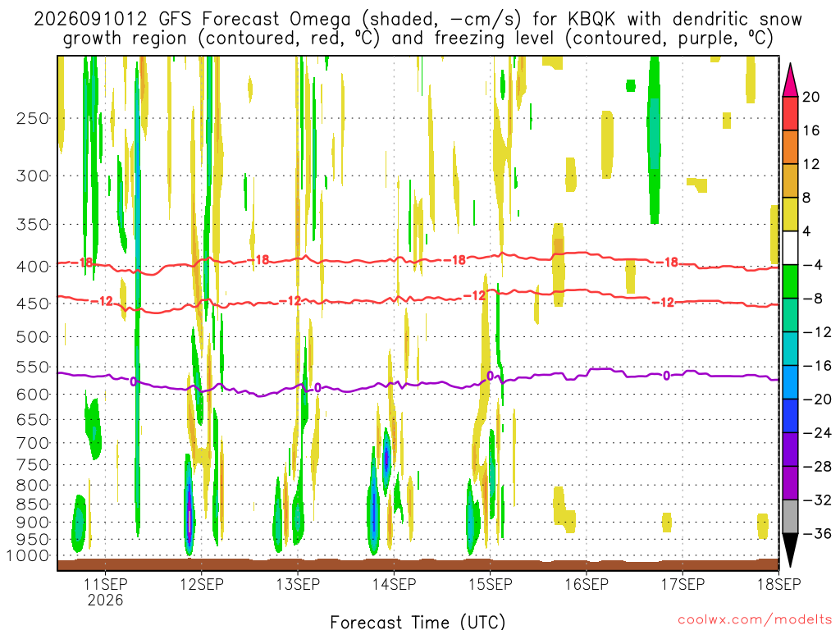Click the yellow 4–8 colorbar swatch
Image resolution: width=840 pixels, height=630 pixels.
click(x=790, y=214)
